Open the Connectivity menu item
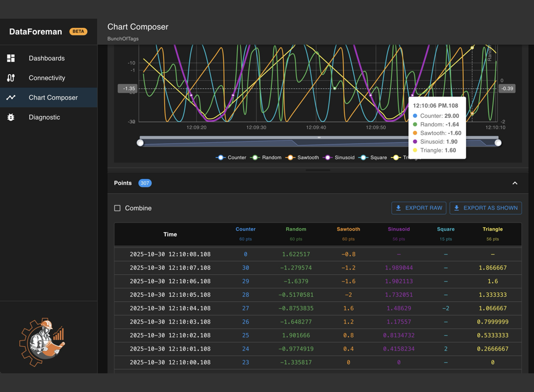 47,78
